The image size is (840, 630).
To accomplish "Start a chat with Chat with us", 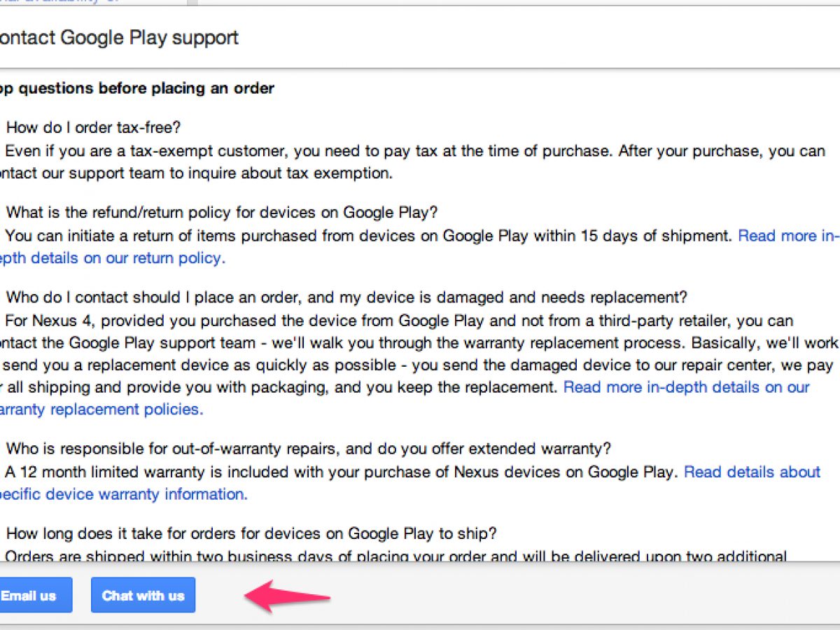I will 143,596.
